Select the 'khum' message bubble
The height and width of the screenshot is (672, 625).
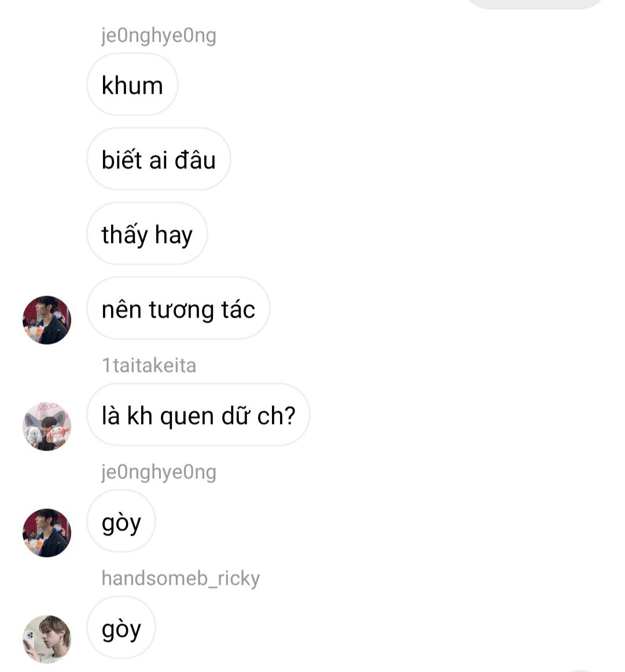[132, 84]
